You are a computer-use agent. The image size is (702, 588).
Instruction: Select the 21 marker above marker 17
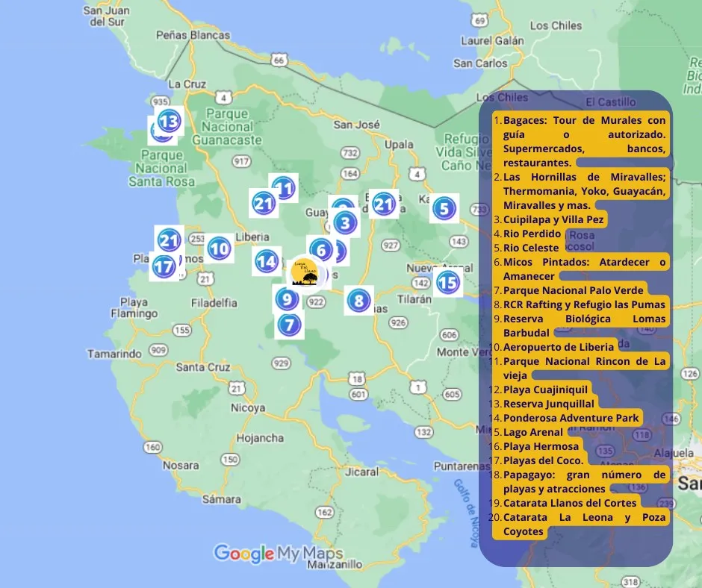[170, 240]
